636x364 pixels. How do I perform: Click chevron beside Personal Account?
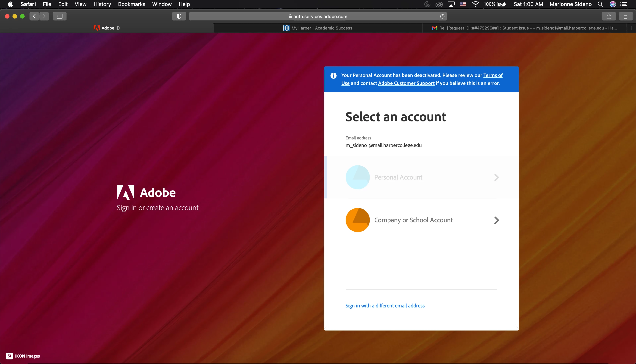point(496,177)
